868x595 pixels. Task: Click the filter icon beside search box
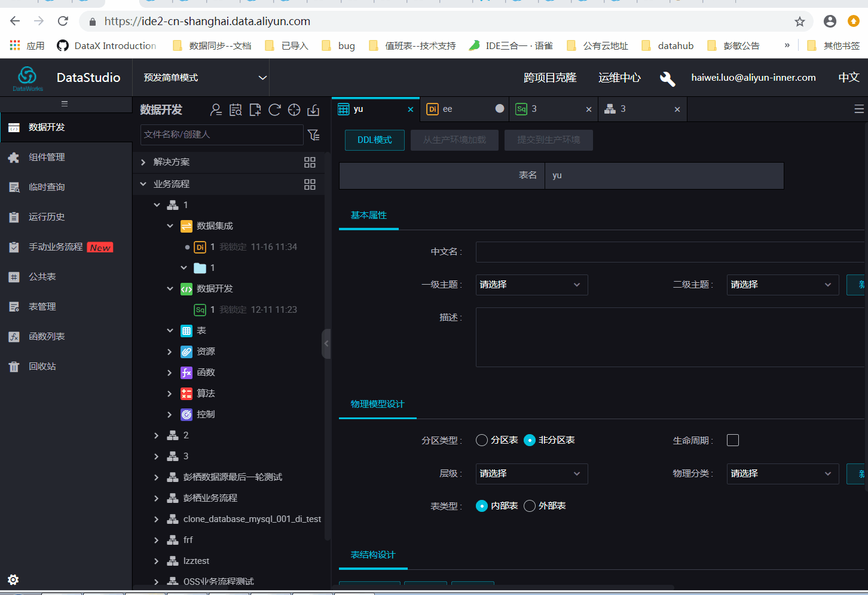coord(314,135)
